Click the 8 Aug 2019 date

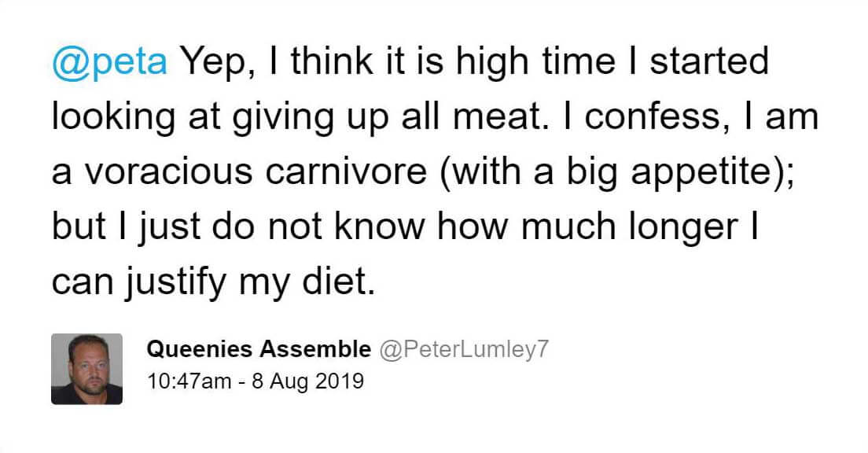pos(307,381)
